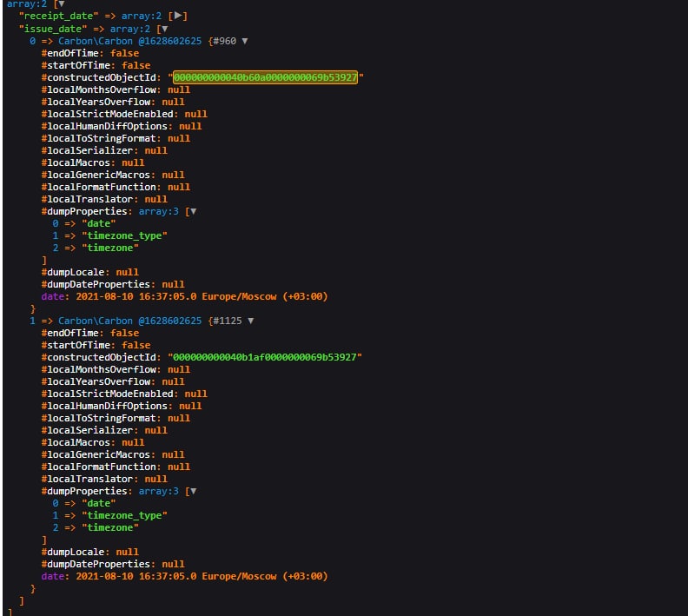
Task: Select the highlighted constructedObjectId 000000000040b60a0000000069b53927
Action: 266,77
